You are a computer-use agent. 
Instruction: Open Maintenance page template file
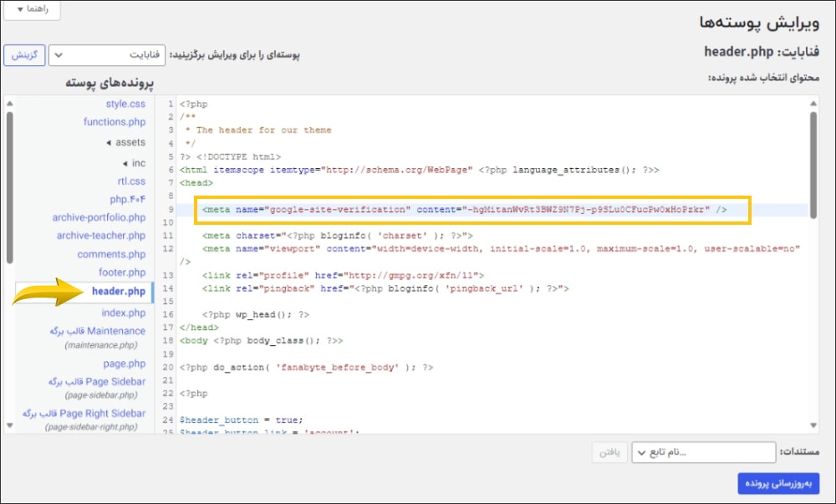(98, 331)
